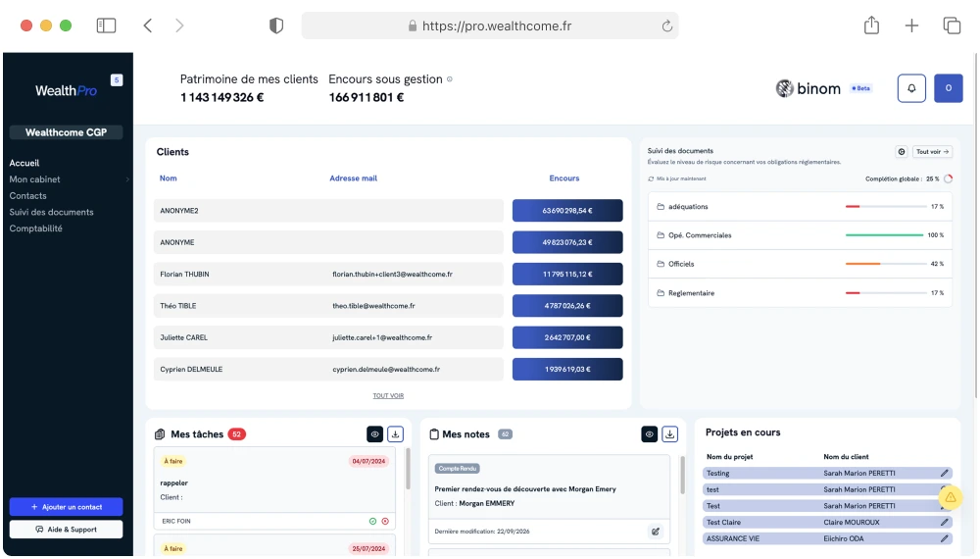Viewport: 980px width, 559px height.
Task: Click the binom logo
Action: (808, 89)
